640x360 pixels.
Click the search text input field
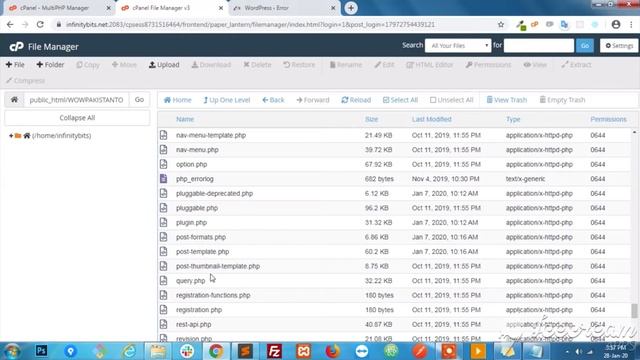(x=539, y=46)
